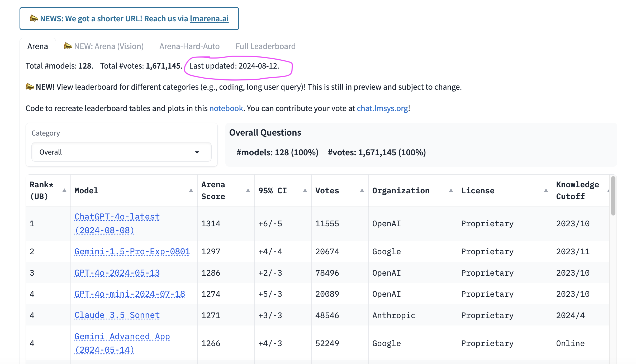Select the Arena Score value 1314
The height and width of the screenshot is (364, 636).
[211, 224]
